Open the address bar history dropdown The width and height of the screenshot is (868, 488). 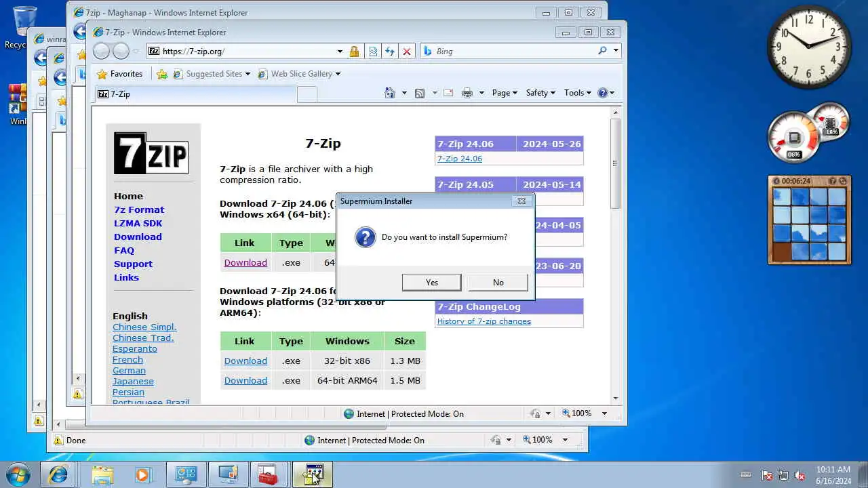(340, 51)
